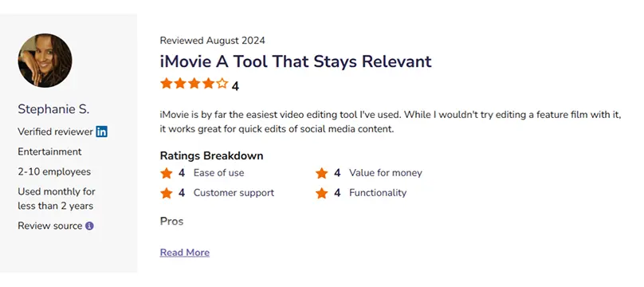Click the Pros section heading
The height and width of the screenshot is (287, 644).
[x=171, y=222]
